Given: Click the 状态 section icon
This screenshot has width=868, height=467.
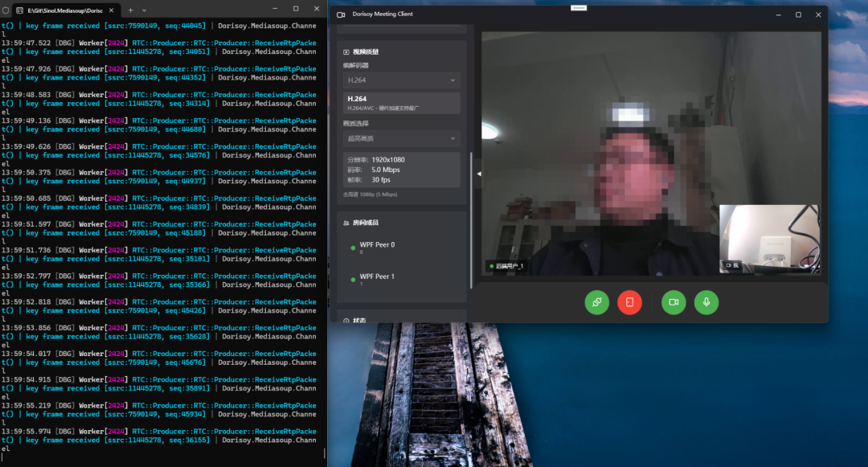Looking at the screenshot, I should 346,321.
